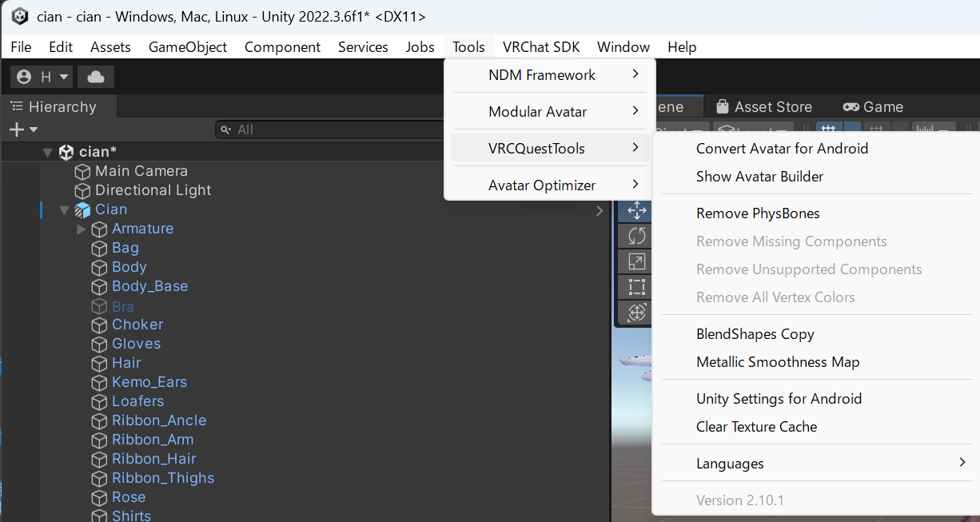Image resolution: width=980 pixels, height=522 pixels.
Task: Expand the Armature item in Hierarchy
Action: tap(80, 228)
